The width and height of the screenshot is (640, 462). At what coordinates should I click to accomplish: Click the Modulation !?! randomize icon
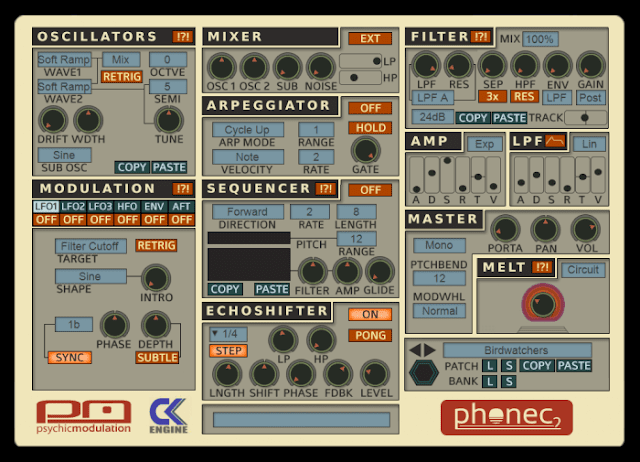(182, 189)
